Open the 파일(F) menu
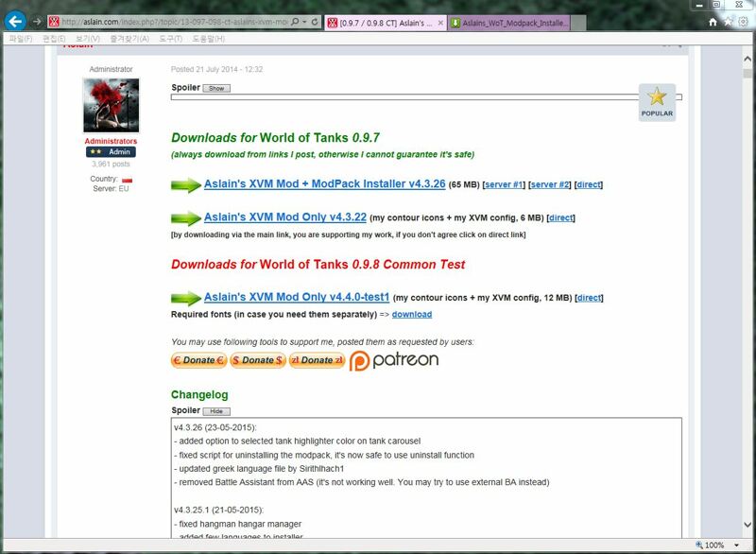 (21, 39)
